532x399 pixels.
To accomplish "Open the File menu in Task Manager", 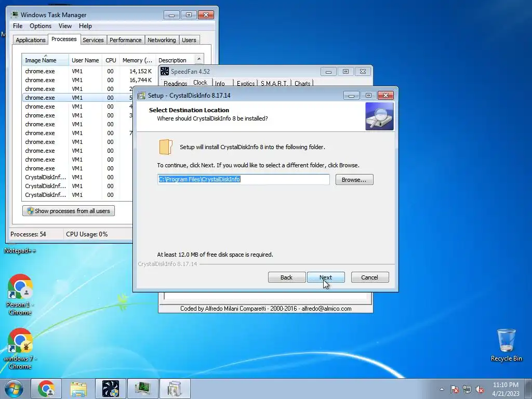I will tap(18, 26).
